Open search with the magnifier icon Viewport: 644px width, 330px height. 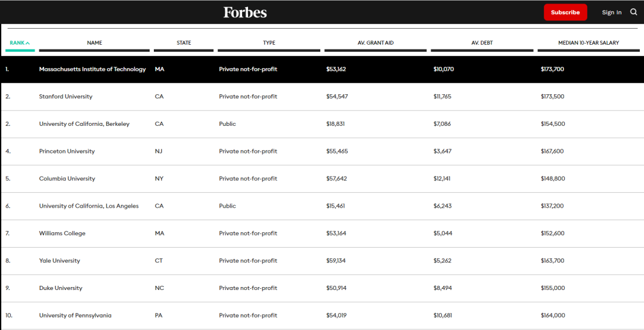pyautogui.click(x=633, y=12)
